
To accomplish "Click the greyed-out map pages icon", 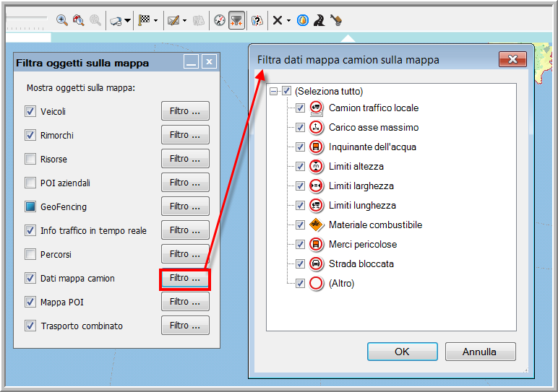I will (199, 20).
